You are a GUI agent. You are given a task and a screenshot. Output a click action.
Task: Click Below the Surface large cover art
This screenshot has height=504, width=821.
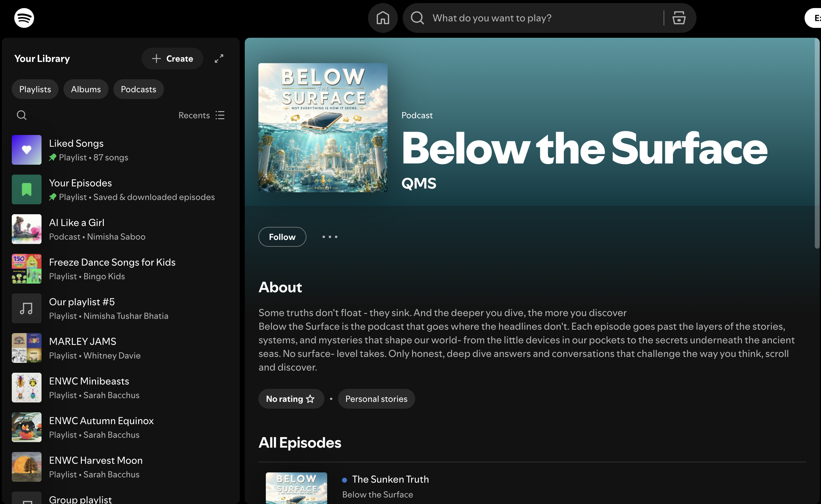click(x=323, y=128)
